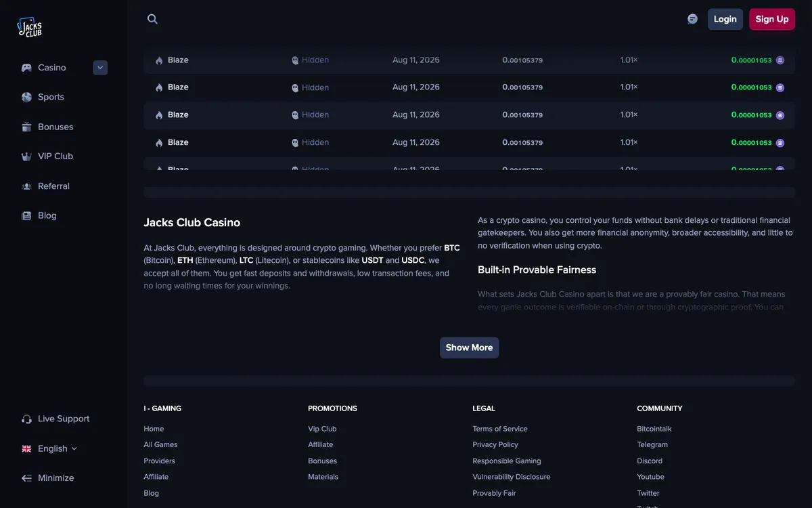Viewport: 812px width, 508px height.
Task: Click the I - GAMING footer heading
Action: (x=162, y=408)
